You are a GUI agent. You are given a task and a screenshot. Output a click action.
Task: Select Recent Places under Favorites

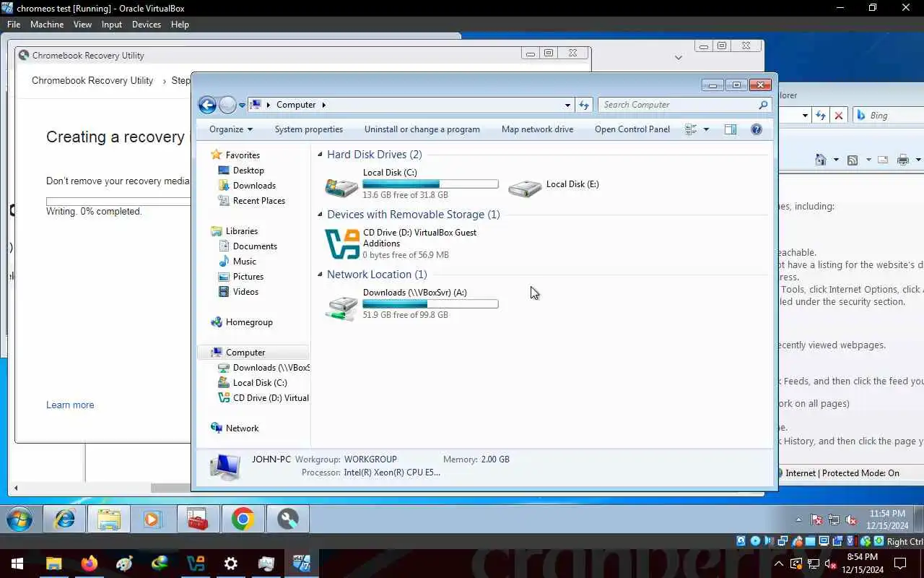tap(259, 201)
